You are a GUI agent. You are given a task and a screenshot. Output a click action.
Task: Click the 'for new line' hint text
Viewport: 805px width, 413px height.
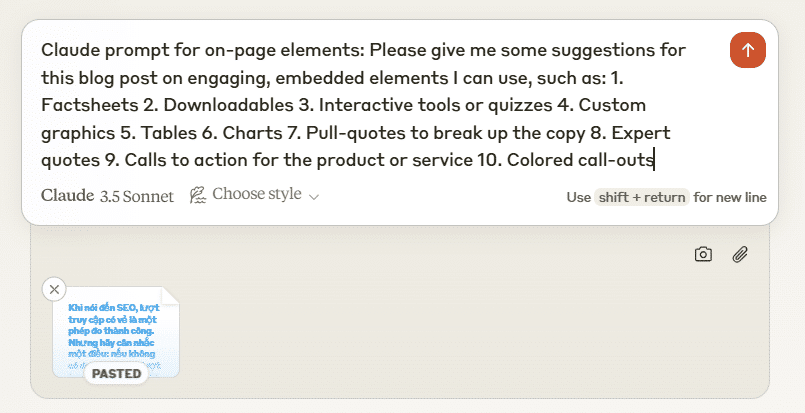click(x=730, y=197)
